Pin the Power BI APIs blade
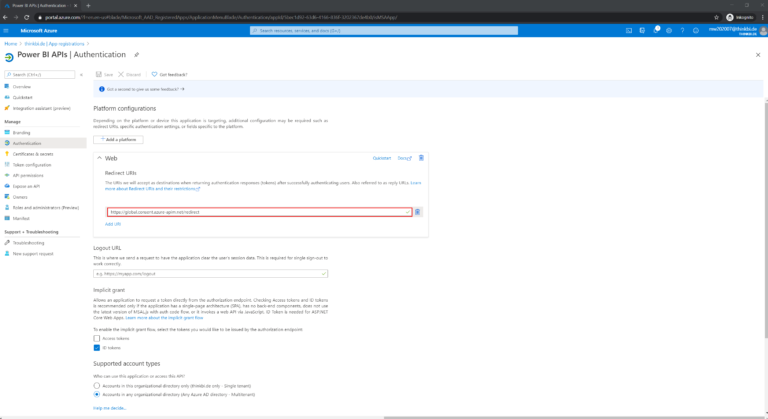Image resolution: width=768 pixels, height=419 pixels. click(136, 56)
